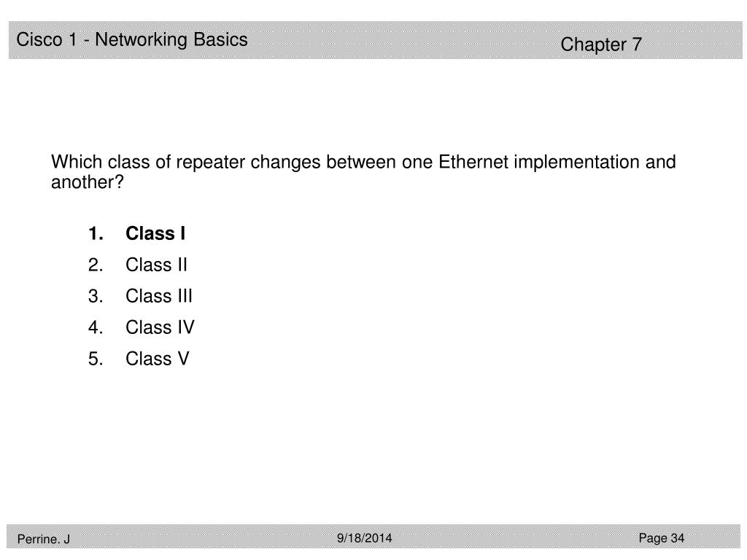
Task: Click the number 3. list marker
Action: (x=96, y=296)
